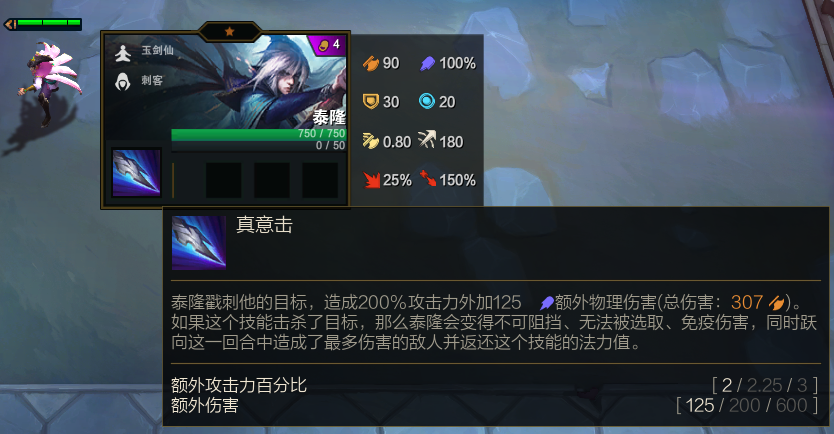
Task: Click the attack range 180 icon
Action: (427, 140)
